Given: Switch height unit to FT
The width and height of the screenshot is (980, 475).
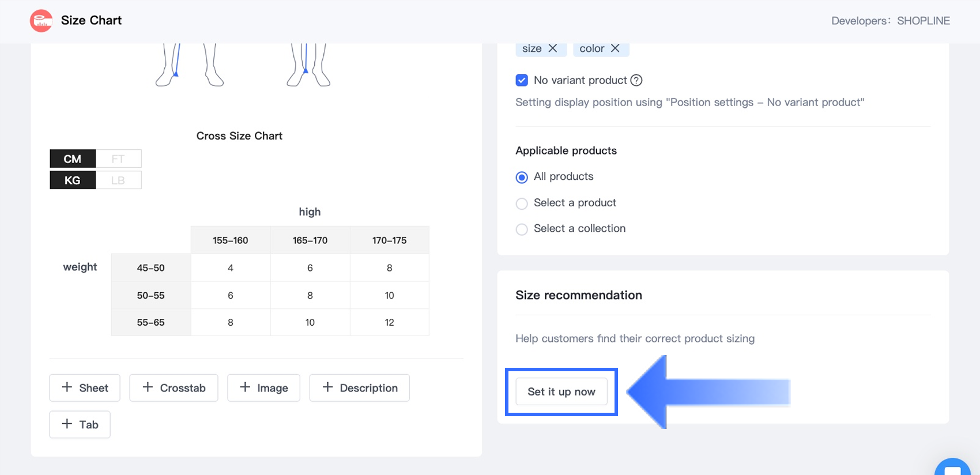Looking at the screenshot, I should [118, 159].
